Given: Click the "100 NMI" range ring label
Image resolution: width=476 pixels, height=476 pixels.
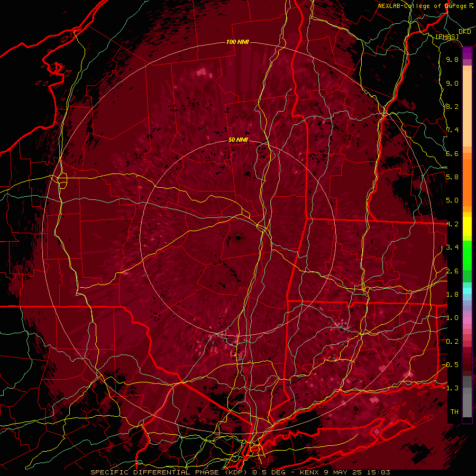Looking at the screenshot, I should pos(237,42).
